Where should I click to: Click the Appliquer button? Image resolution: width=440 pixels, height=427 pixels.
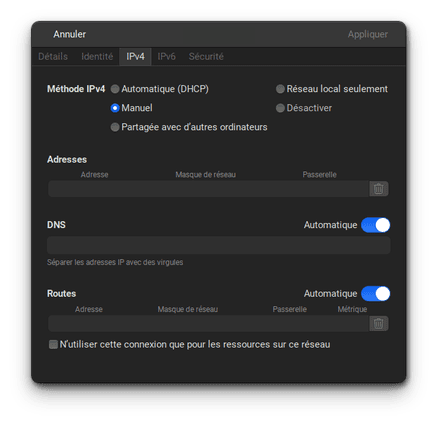pyautogui.click(x=368, y=34)
